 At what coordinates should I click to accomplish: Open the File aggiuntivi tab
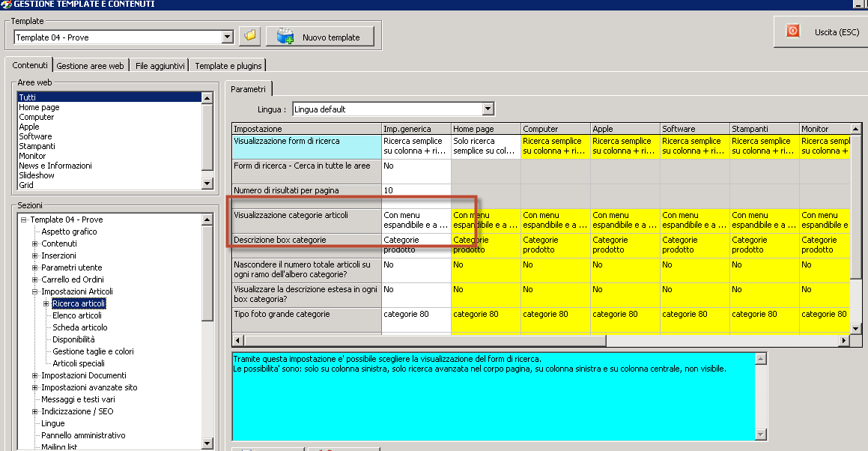pyautogui.click(x=160, y=66)
